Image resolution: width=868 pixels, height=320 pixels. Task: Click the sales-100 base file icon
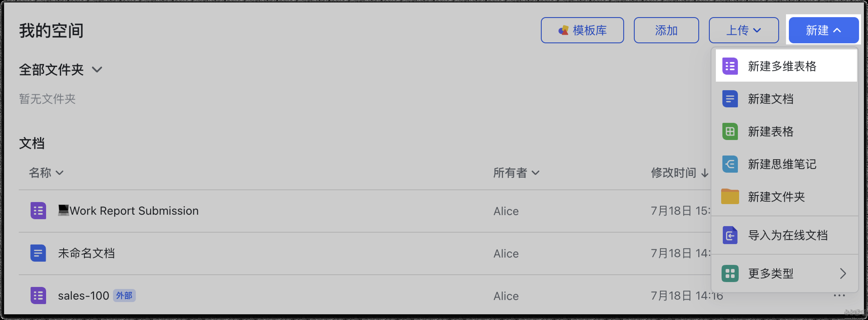(38, 296)
